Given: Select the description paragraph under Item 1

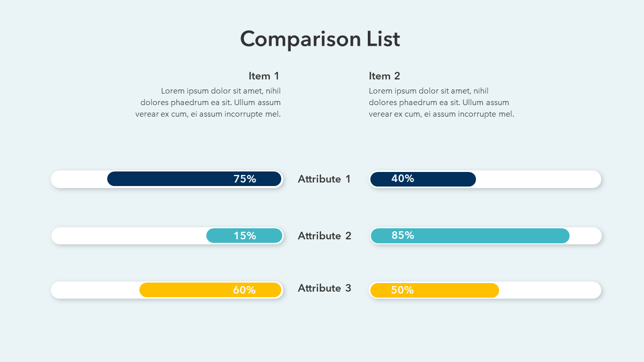Looking at the screenshot, I should click(x=208, y=103).
